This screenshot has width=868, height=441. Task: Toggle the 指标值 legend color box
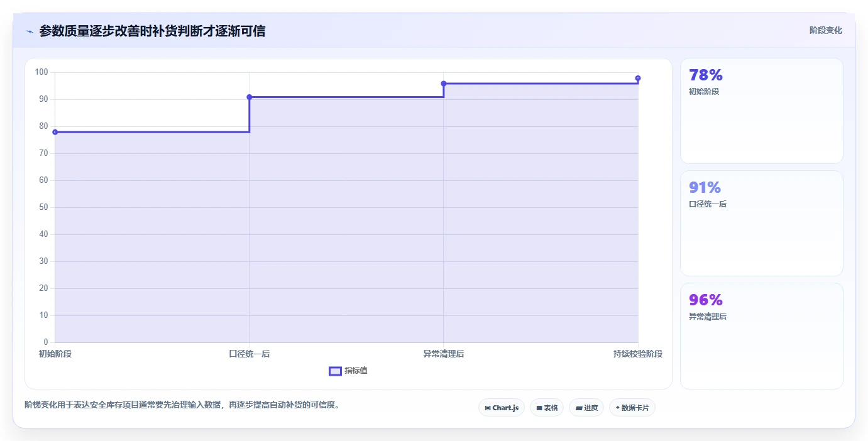(335, 371)
